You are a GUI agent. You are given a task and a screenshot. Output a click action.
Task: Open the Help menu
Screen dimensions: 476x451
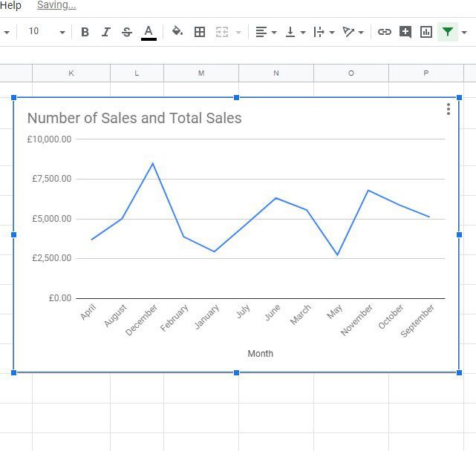point(11,5)
